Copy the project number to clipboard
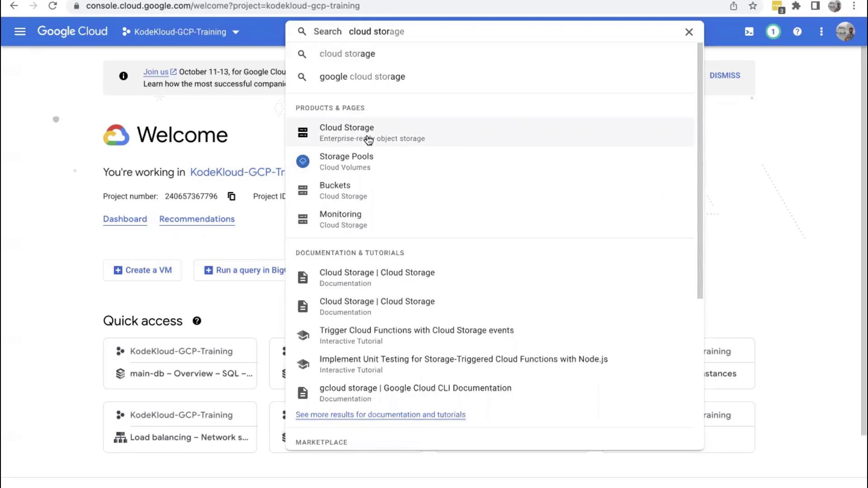This screenshot has height=488, width=868. 231,196
